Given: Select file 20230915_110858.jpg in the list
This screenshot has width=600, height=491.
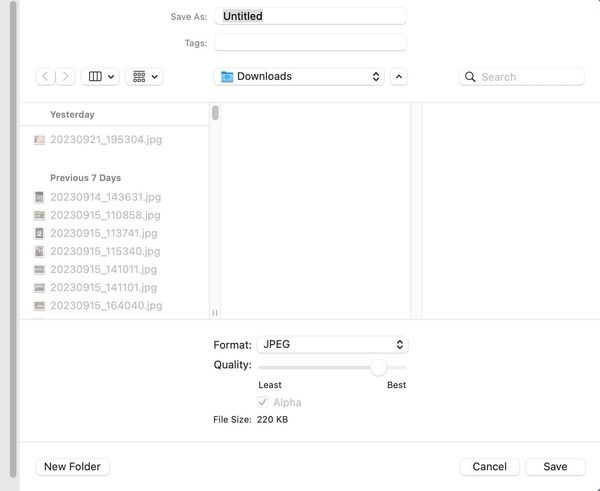Looking at the screenshot, I should [105, 215].
